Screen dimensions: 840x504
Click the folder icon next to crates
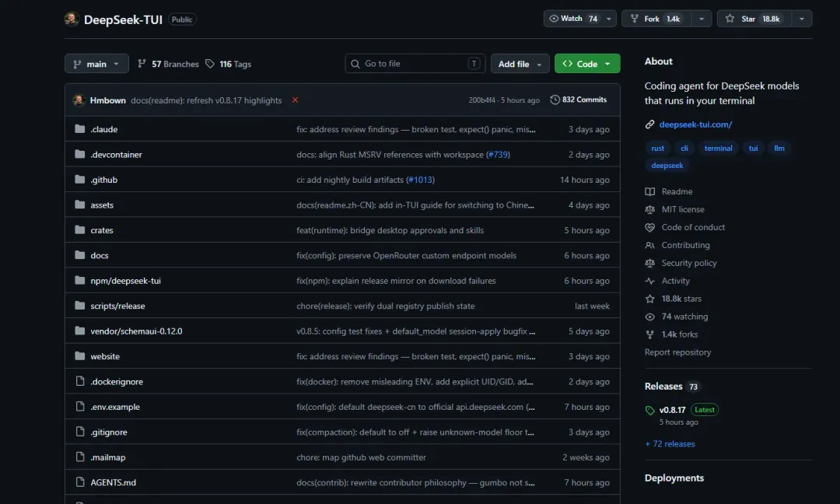pyautogui.click(x=80, y=229)
